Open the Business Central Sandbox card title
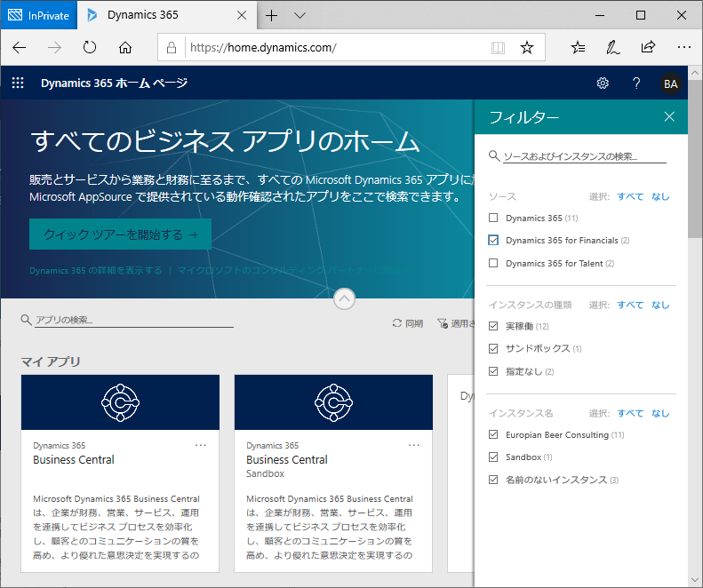 tap(287, 460)
